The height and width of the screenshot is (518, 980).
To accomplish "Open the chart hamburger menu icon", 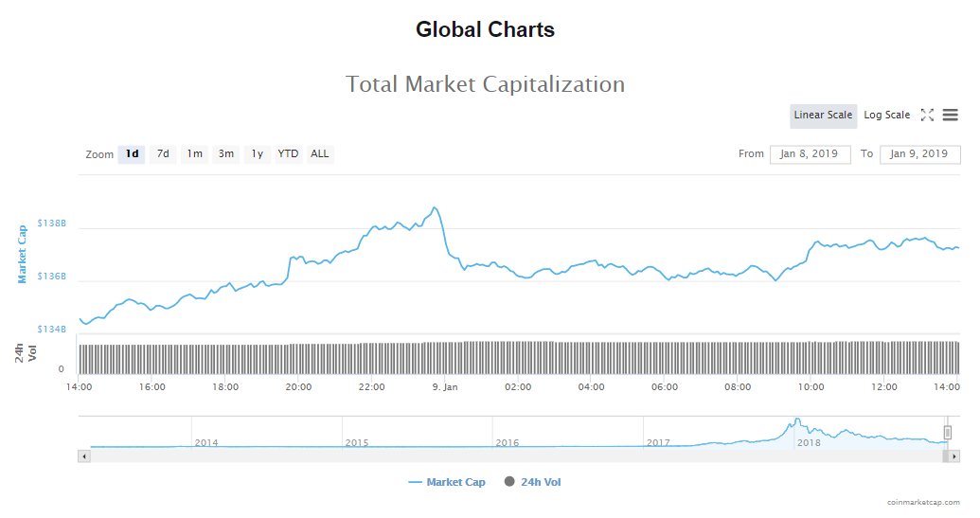I will 950,116.
